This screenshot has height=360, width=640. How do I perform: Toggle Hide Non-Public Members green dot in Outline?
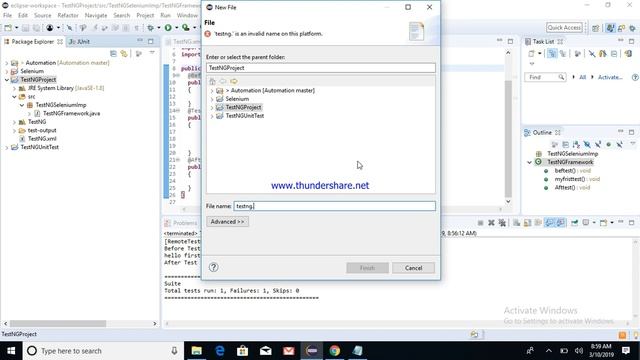609,144
